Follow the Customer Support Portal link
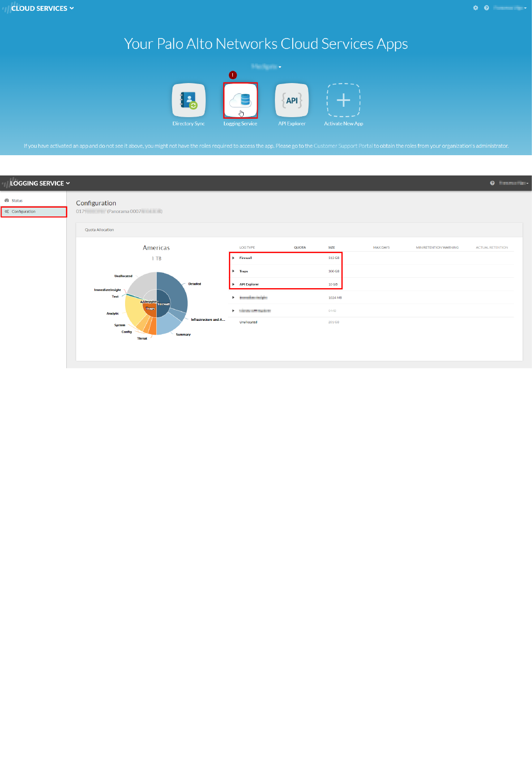The height and width of the screenshot is (776, 532). click(343, 146)
